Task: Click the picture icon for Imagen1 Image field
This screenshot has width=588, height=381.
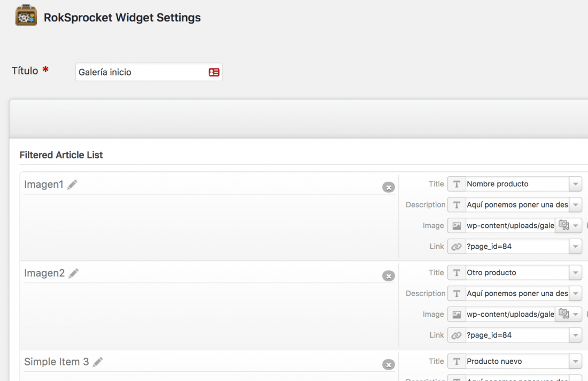Action: pyautogui.click(x=457, y=226)
